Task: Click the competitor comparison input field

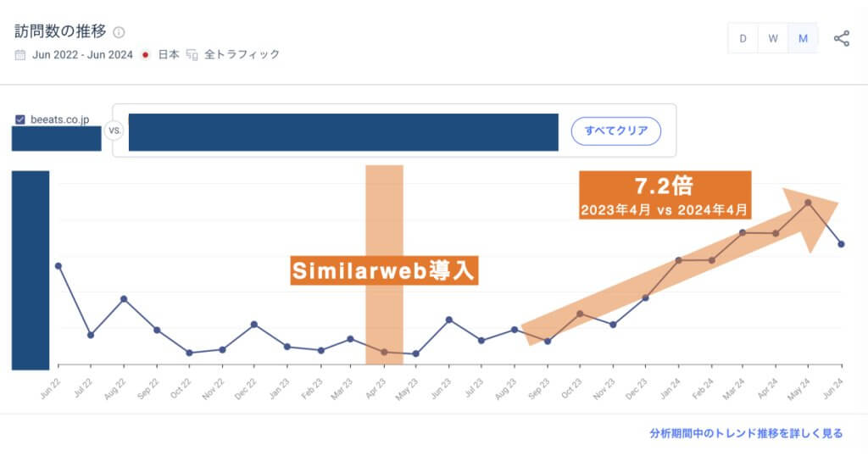Action: click(x=343, y=131)
